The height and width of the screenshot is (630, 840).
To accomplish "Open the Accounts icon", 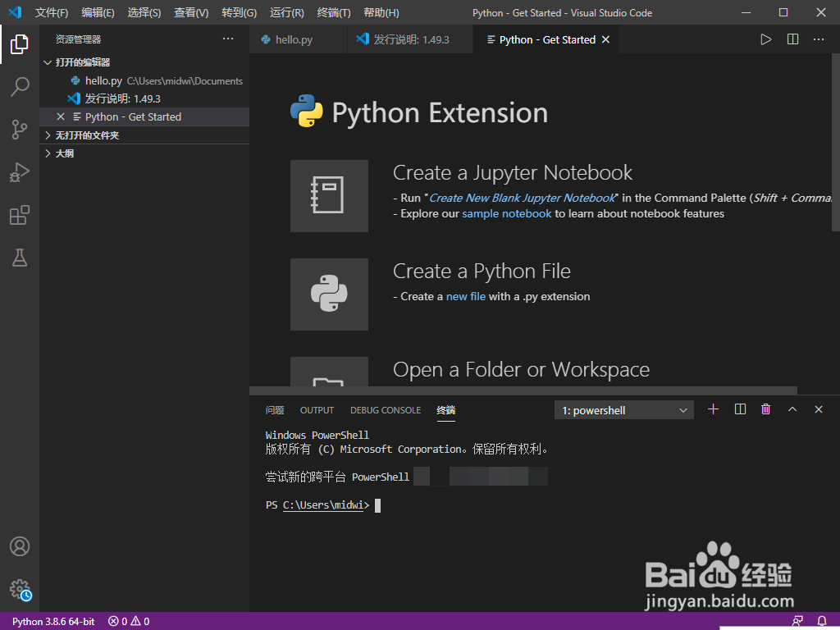I will pos(20,546).
